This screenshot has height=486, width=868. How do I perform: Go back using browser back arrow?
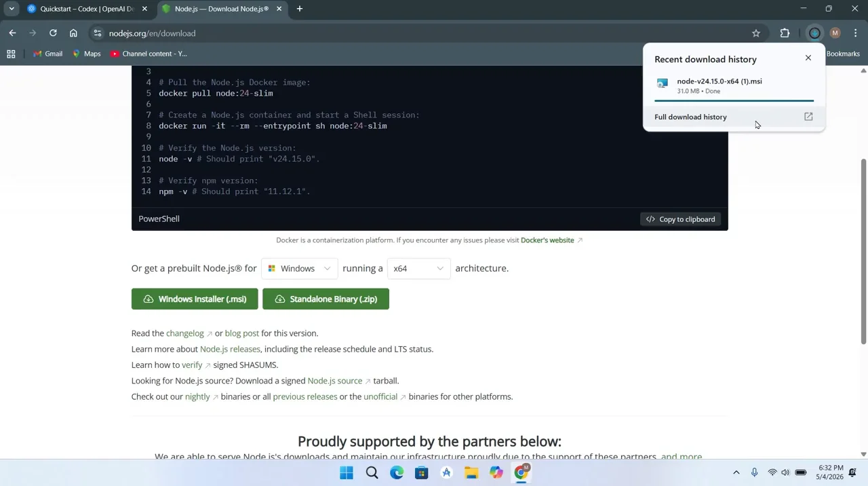(12, 33)
